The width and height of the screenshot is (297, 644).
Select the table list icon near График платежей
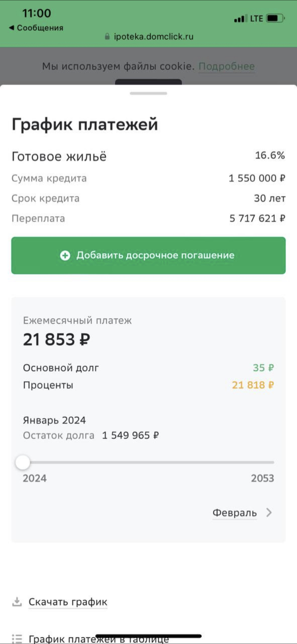tap(16, 637)
